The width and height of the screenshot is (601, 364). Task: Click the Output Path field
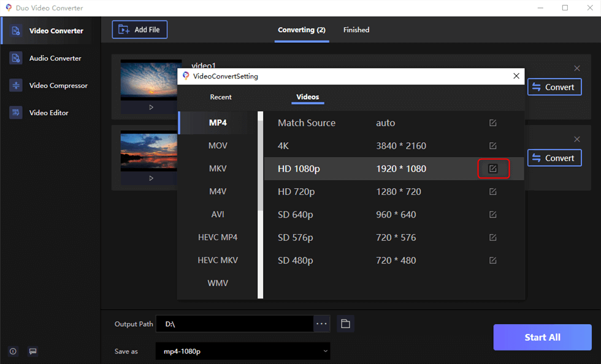coord(234,324)
